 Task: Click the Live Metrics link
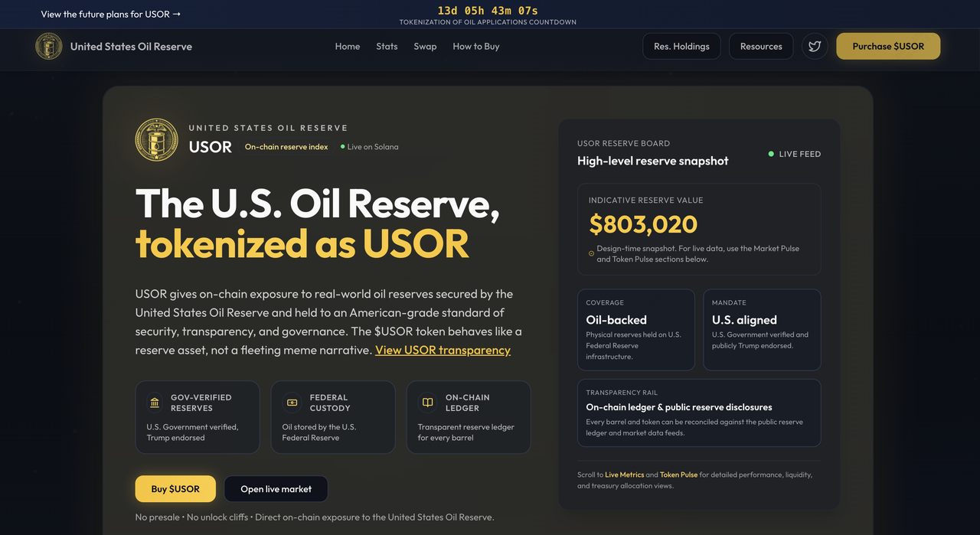pyautogui.click(x=624, y=475)
